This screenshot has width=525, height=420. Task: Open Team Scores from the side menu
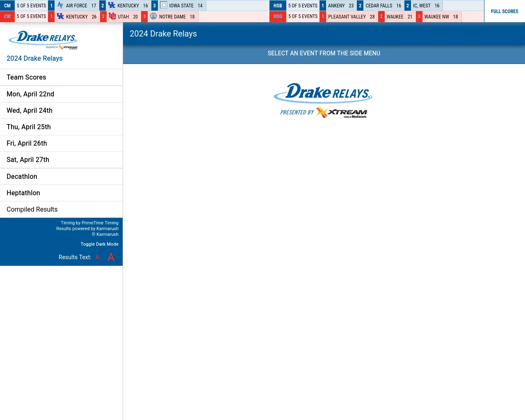coord(62,78)
